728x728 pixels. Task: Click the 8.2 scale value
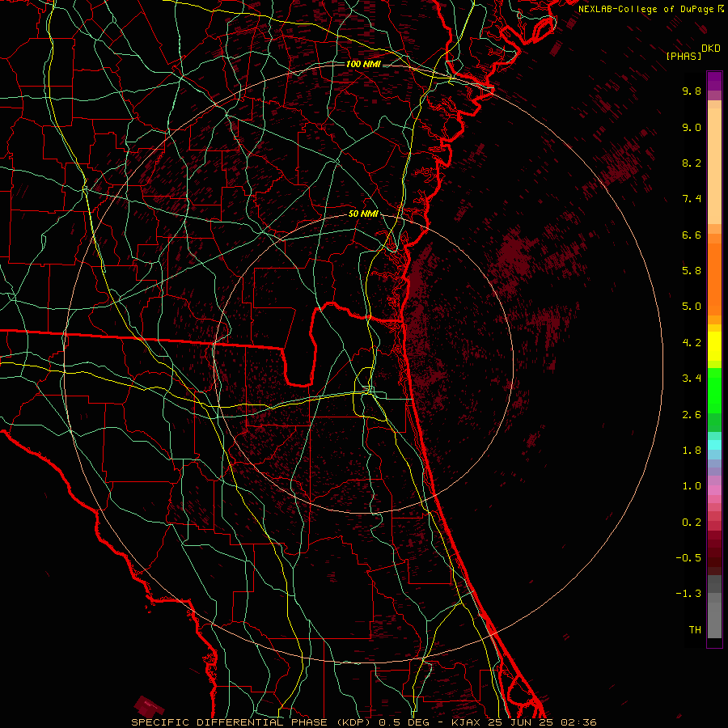coord(692,163)
